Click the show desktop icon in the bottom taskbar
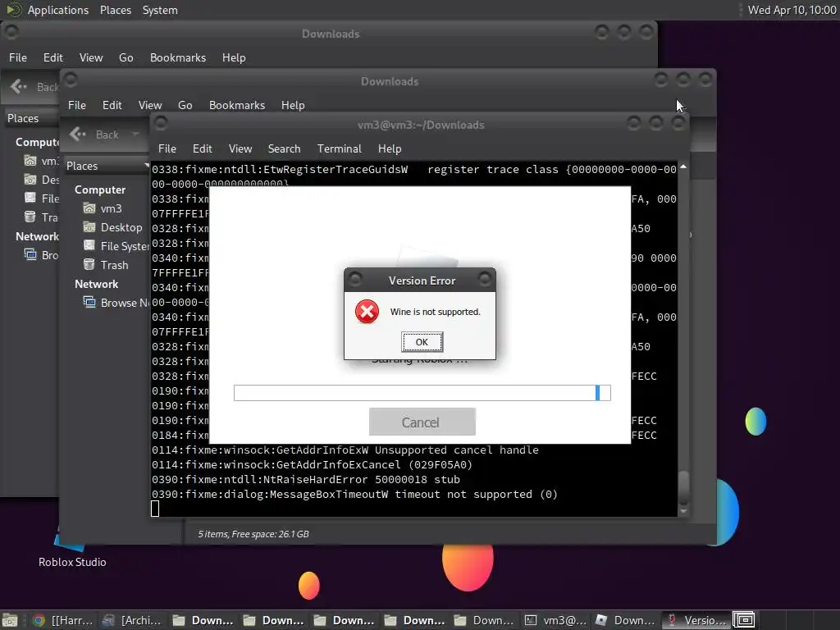The image size is (840, 630). [10, 620]
